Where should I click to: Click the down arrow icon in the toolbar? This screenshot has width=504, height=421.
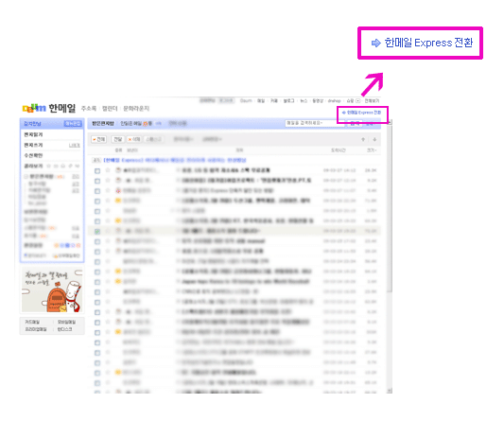pos(374,139)
